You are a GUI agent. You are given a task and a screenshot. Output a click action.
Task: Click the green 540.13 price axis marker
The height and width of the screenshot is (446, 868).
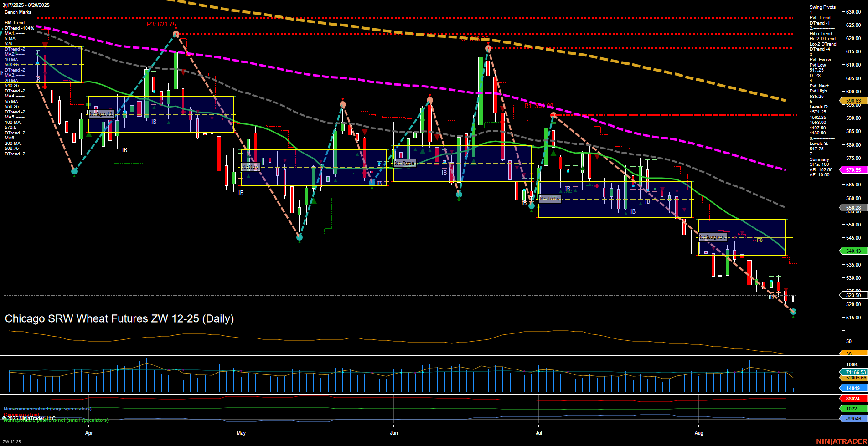click(852, 251)
